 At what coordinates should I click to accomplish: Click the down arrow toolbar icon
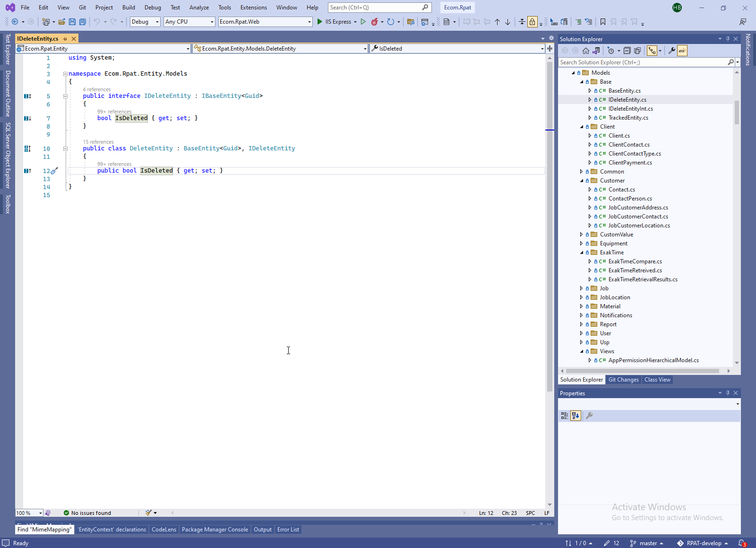click(508, 22)
